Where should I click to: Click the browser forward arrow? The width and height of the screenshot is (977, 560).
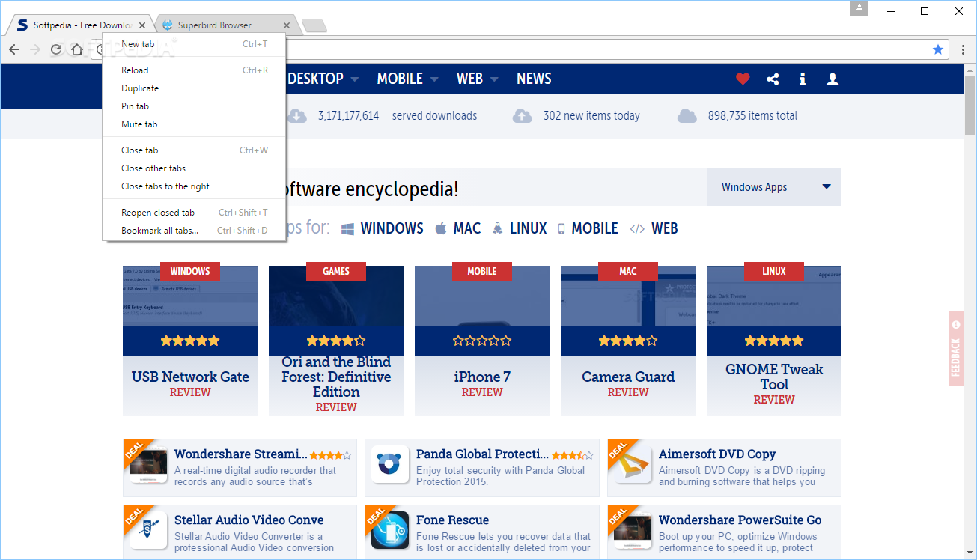[x=35, y=49]
